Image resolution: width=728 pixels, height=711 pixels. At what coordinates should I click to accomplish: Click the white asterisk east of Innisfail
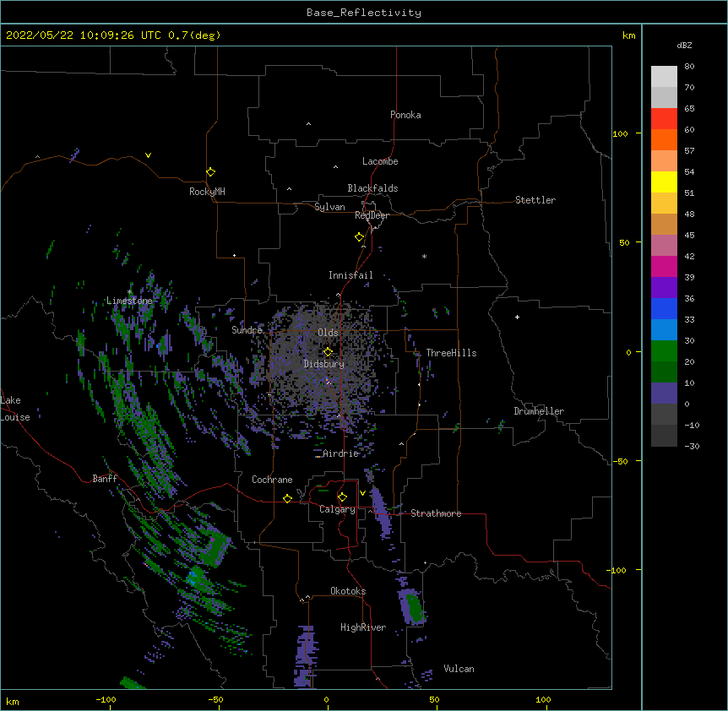pos(424,256)
